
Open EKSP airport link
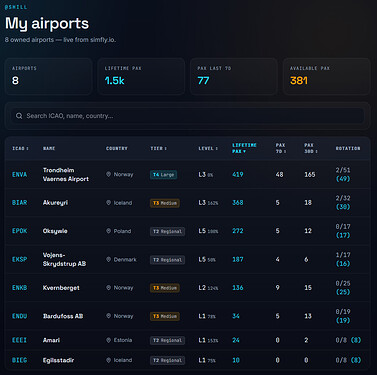19,259
